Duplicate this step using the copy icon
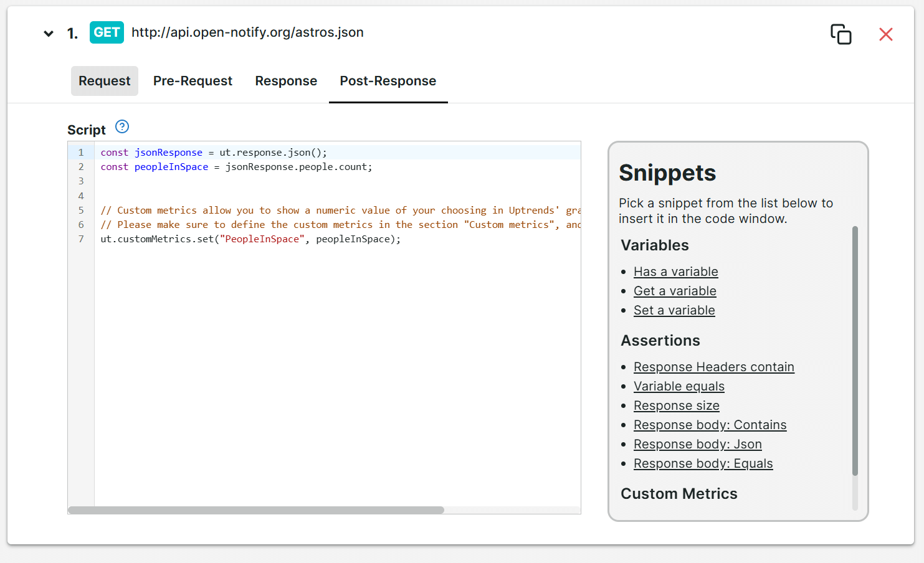 [x=841, y=34]
